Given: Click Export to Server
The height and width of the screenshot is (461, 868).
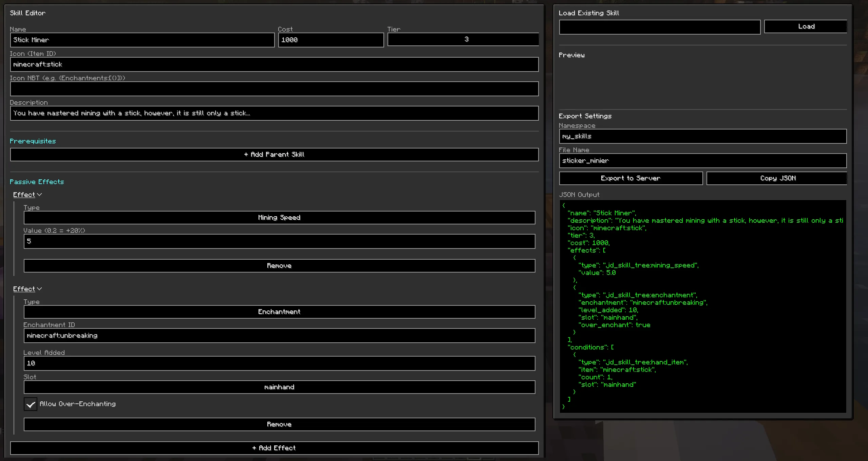Looking at the screenshot, I should (630, 178).
